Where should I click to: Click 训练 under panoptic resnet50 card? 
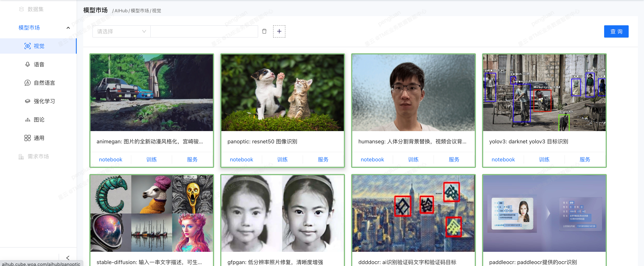[x=282, y=159]
